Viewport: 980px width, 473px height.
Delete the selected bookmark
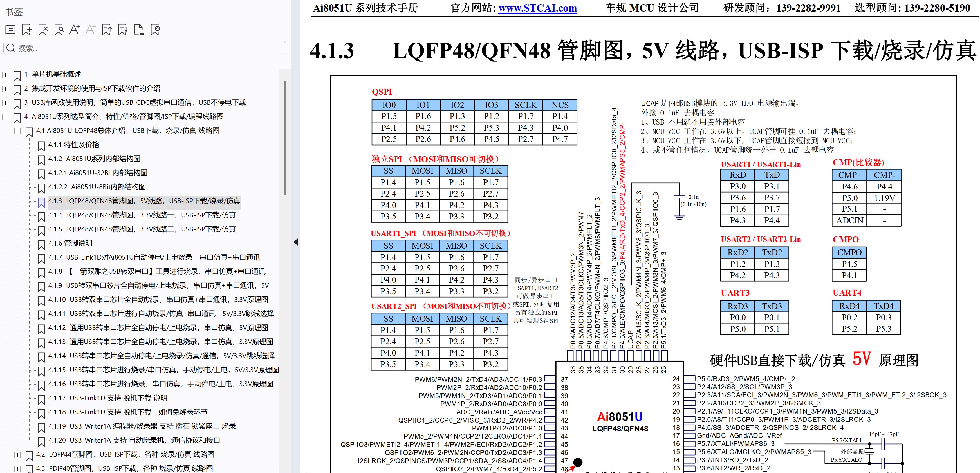pyautogui.click(x=43, y=30)
